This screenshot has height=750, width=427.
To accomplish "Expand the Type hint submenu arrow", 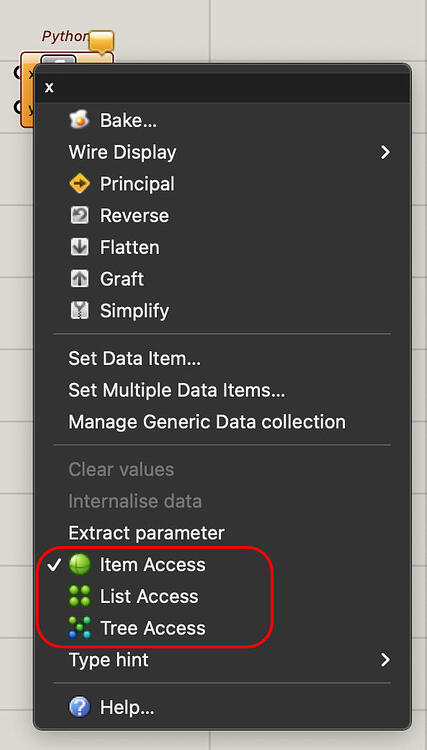I will (x=385, y=660).
